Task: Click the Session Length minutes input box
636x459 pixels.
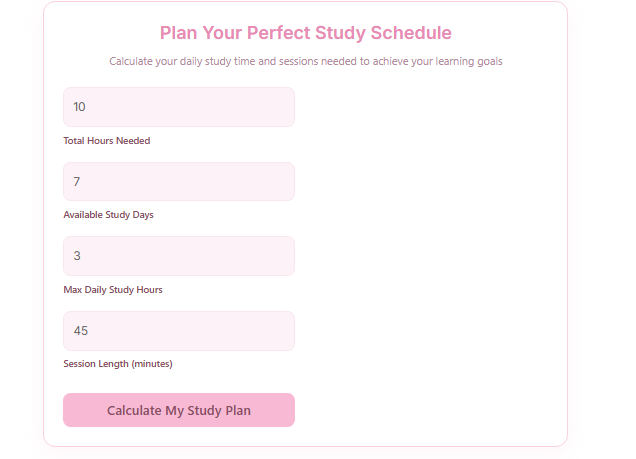Action: pyautogui.click(x=178, y=331)
